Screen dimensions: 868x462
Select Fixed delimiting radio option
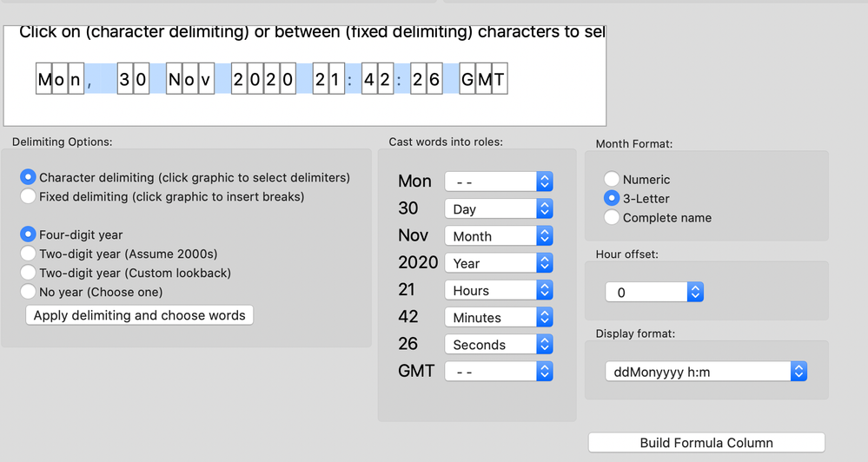pos(29,197)
